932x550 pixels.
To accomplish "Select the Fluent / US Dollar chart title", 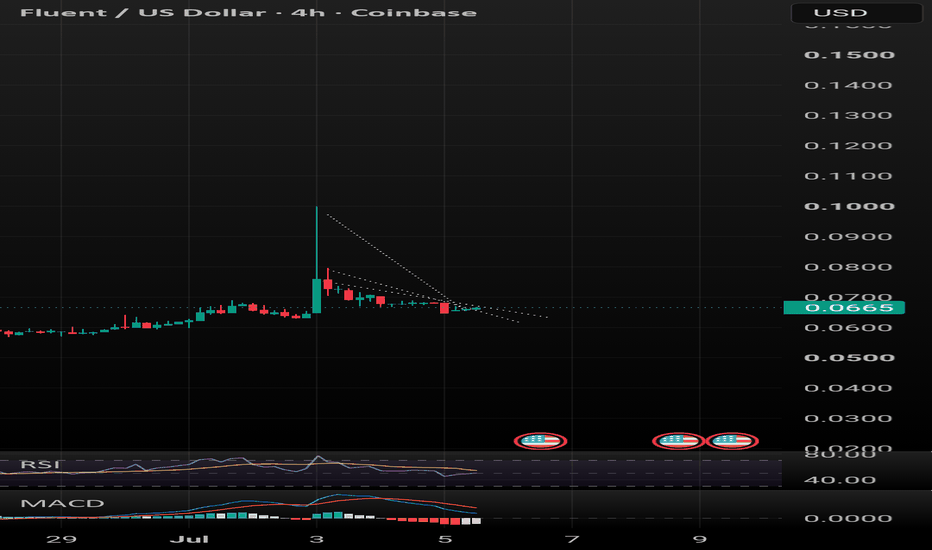I will (248, 12).
